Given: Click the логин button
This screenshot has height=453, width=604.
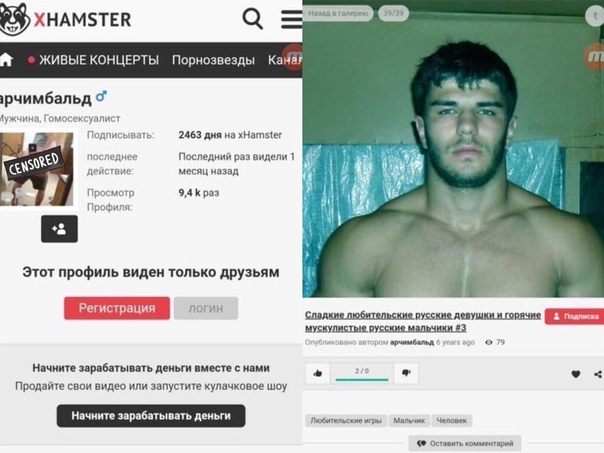Looking at the screenshot, I should point(206,308).
